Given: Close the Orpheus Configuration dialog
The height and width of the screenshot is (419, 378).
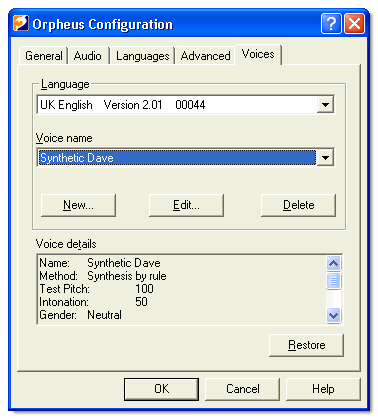Looking at the screenshot, I should tap(354, 24).
